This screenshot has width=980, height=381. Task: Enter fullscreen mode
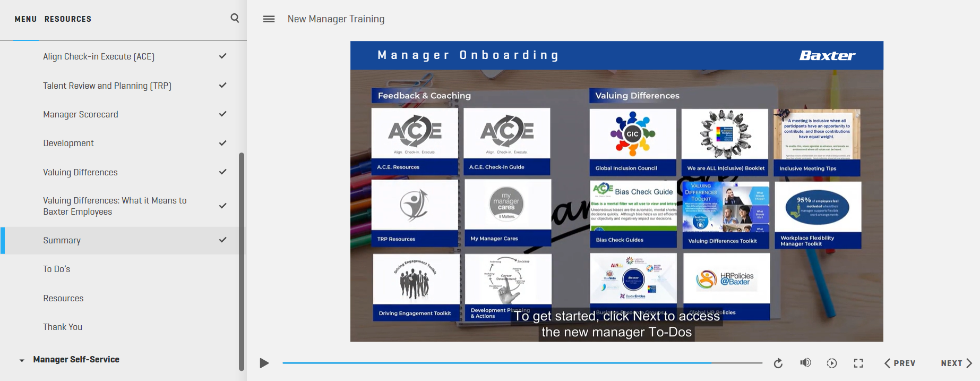858,363
